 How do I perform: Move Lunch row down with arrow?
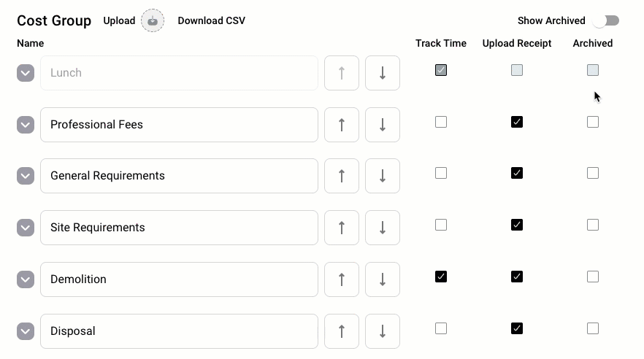coord(383,73)
